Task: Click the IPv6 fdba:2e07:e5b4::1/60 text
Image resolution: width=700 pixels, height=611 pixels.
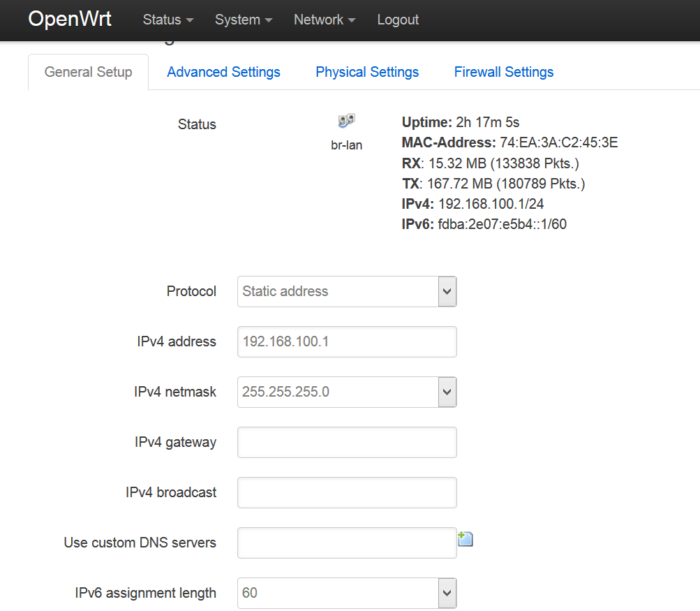Action: point(484,223)
